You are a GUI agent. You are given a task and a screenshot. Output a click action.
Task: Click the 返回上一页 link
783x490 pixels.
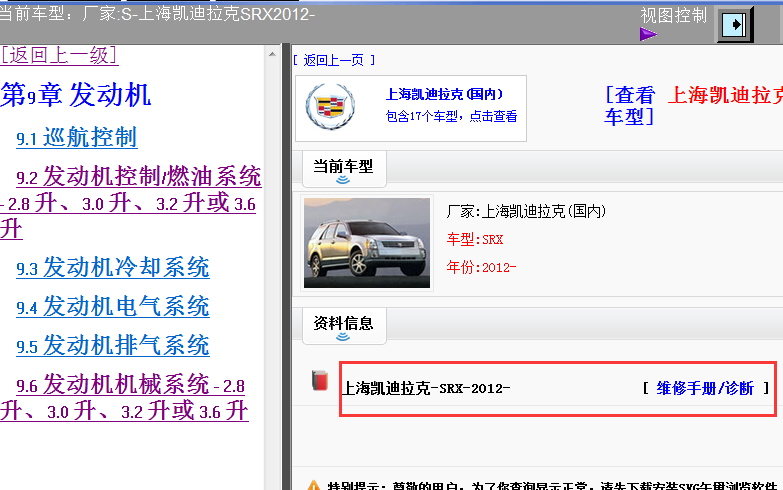coord(334,60)
